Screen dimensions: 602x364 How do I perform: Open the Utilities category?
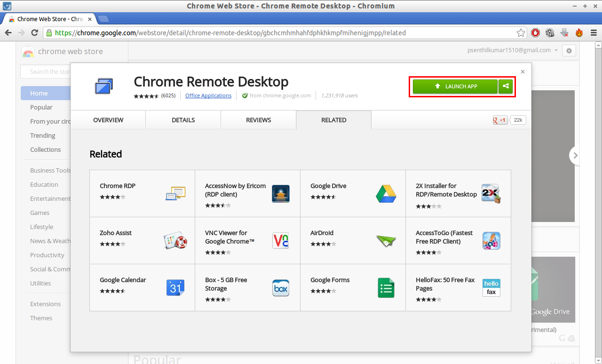pyautogui.click(x=40, y=283)
